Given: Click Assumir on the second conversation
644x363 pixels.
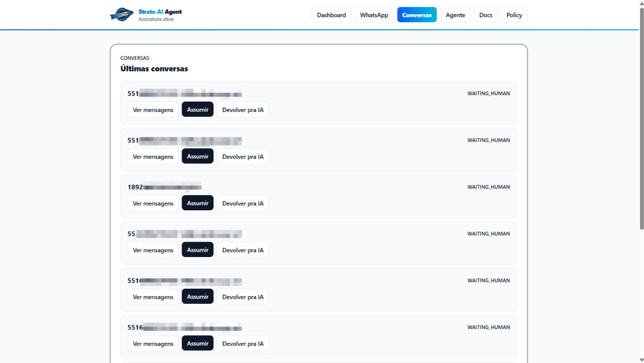Looking at the screenshot, I should [x=197, y=156].
